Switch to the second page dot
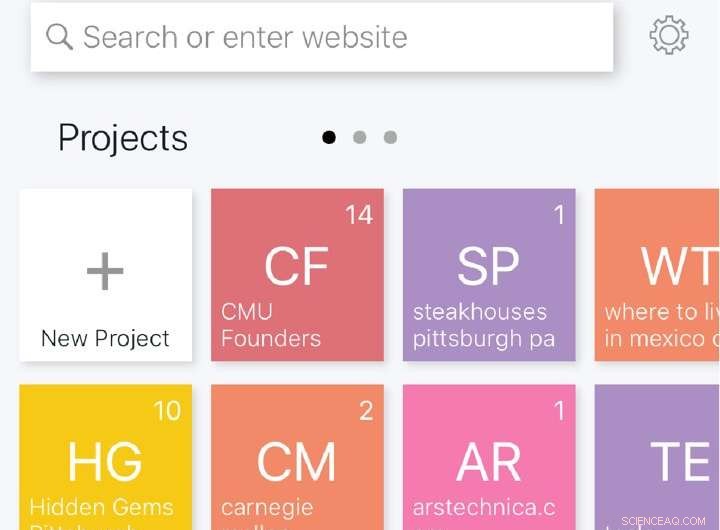 point(360,137)
